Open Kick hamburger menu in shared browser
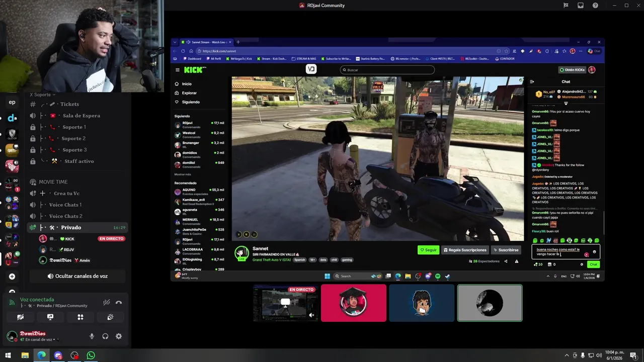This screenshot has width=644, height=362. point(177,70)
